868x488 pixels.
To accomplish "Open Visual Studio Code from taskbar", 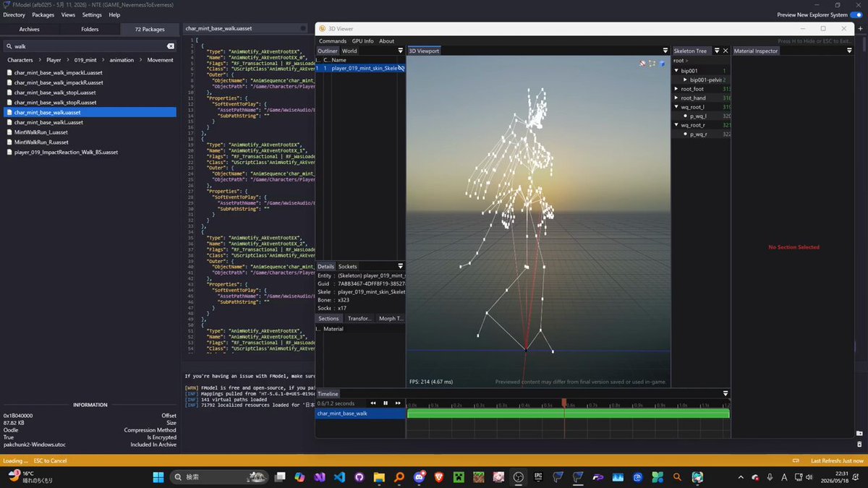I will tap(339, 477).
